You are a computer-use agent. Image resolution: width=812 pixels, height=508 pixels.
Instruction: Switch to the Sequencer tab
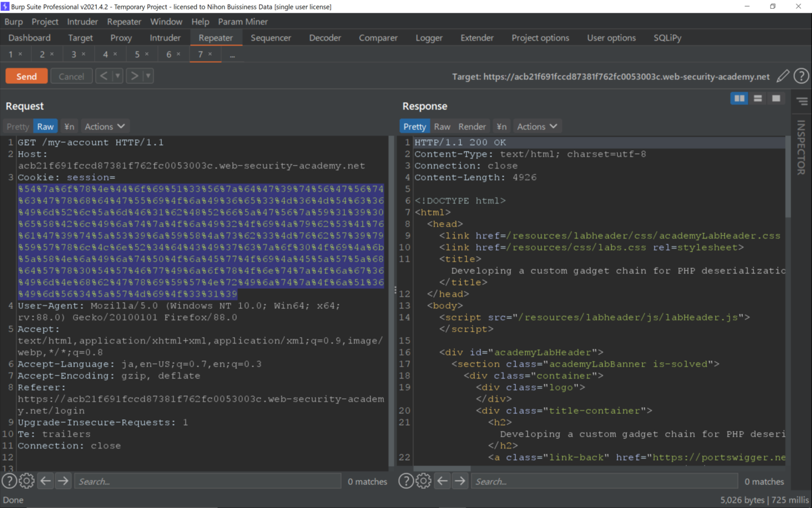[271, 38]
